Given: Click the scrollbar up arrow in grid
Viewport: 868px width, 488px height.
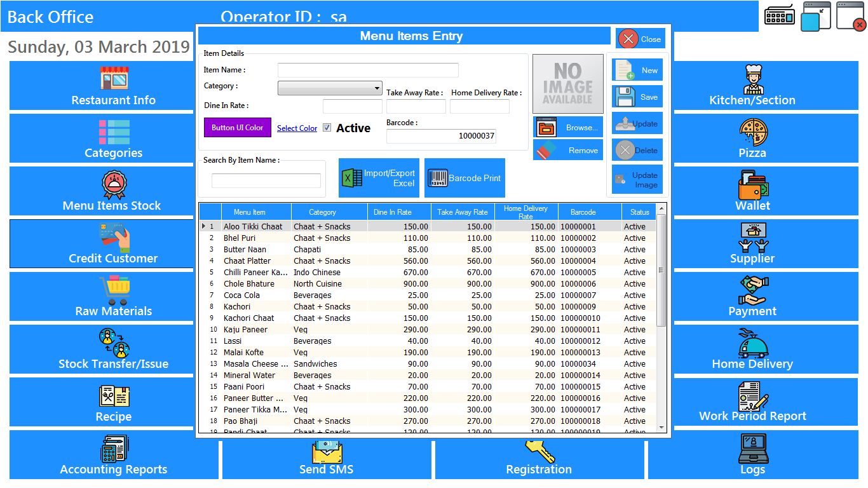Looking at the screenshot, I should (x=661, y=208).
